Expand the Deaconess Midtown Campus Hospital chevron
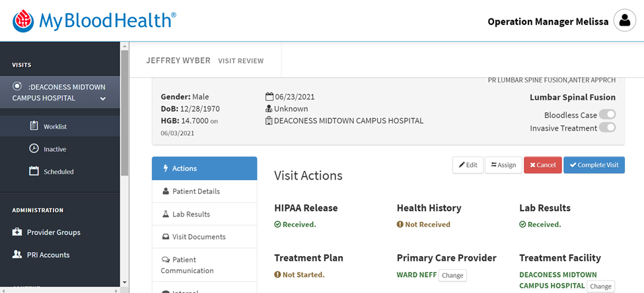 pyautogui.click(x=102, y=98)
